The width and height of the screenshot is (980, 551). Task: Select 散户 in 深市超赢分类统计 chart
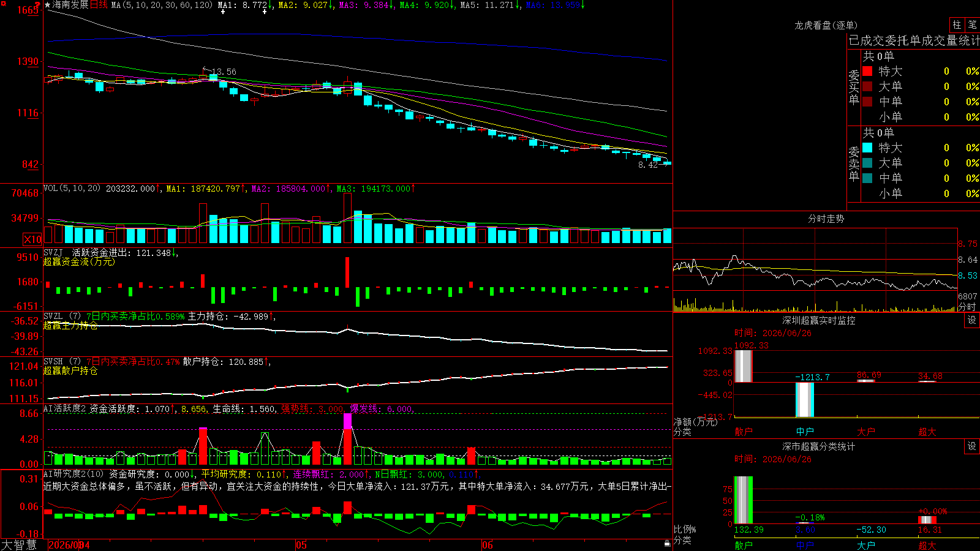pyautogui.click(x=743, y=545)
